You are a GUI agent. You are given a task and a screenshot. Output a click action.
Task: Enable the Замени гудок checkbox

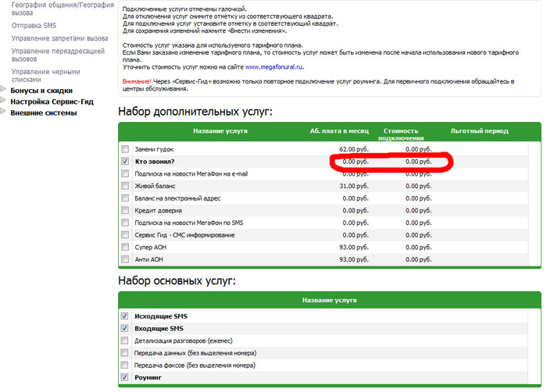125,149
